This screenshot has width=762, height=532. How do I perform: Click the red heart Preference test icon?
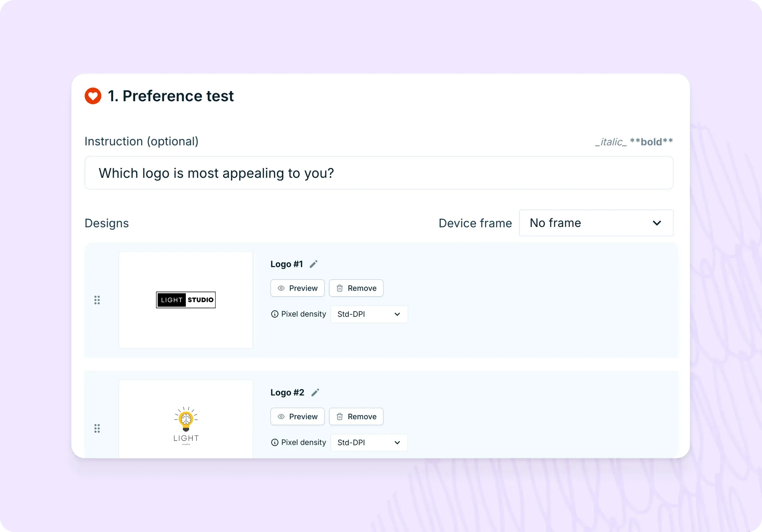click(x=93, y=96)
